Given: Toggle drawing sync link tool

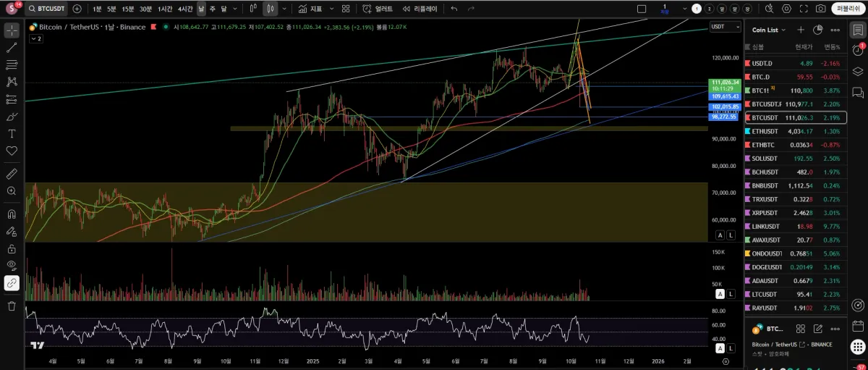Looking at the screenshot, I should [12, 283].
